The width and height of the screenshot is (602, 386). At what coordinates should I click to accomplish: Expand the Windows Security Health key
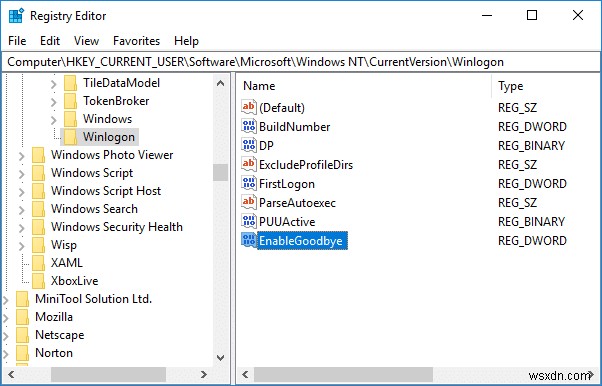[22, 228]
